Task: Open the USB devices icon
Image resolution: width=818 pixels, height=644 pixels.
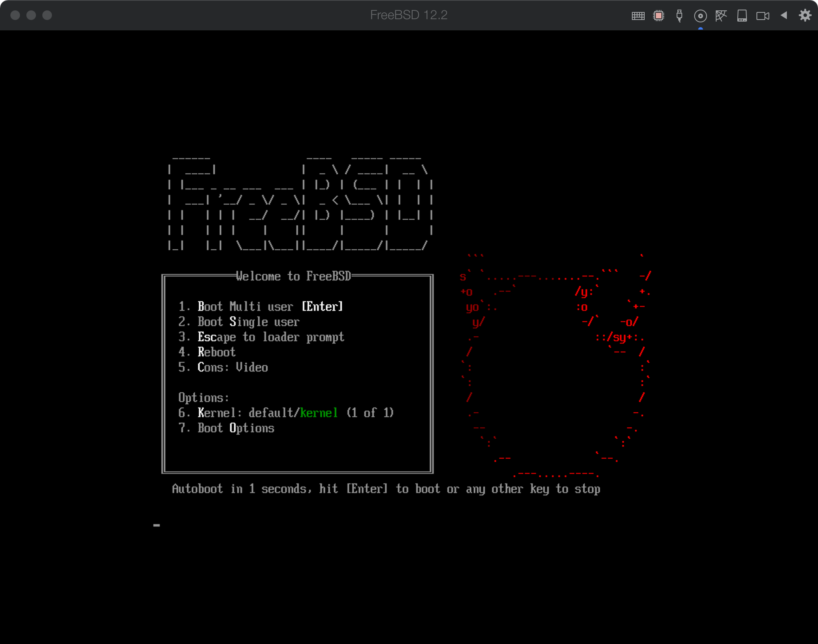Action: tap(679, 16)
